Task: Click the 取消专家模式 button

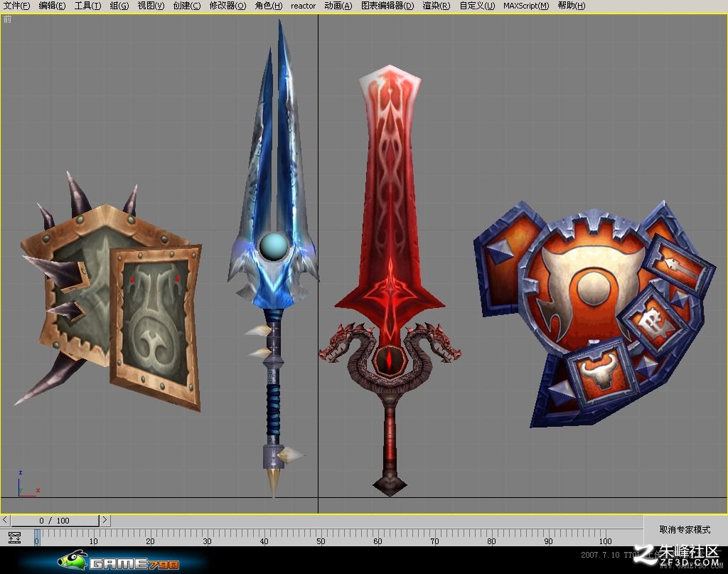Action: pyautogui.click(x=685, y=529)
